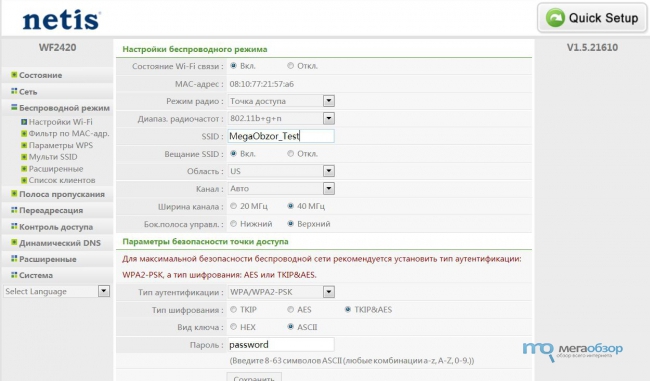
Task: Click the icon beside Контроль доступа
Action: [14, 226]
